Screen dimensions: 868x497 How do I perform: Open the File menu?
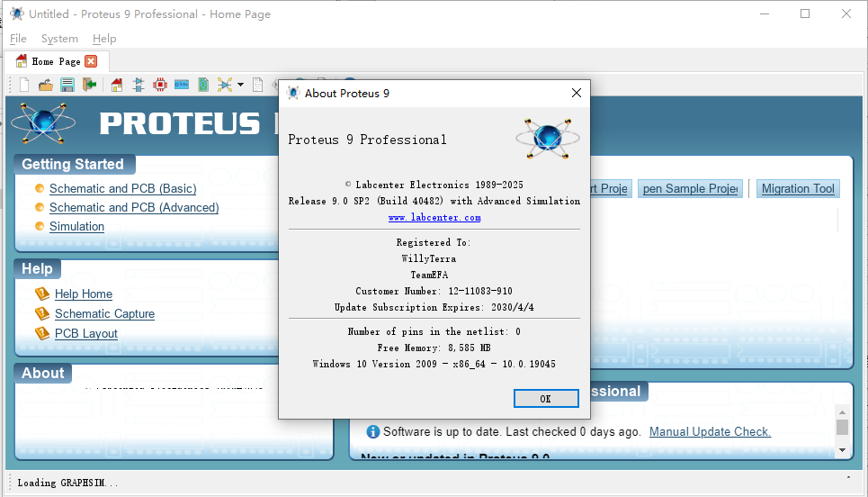pos(18,38)
